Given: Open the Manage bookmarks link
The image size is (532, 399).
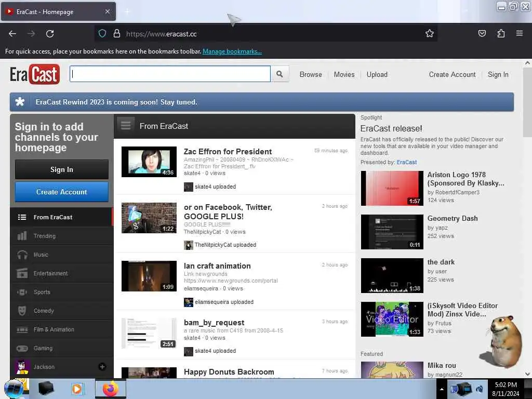Looking at the screenshot, I should [232, 51].
